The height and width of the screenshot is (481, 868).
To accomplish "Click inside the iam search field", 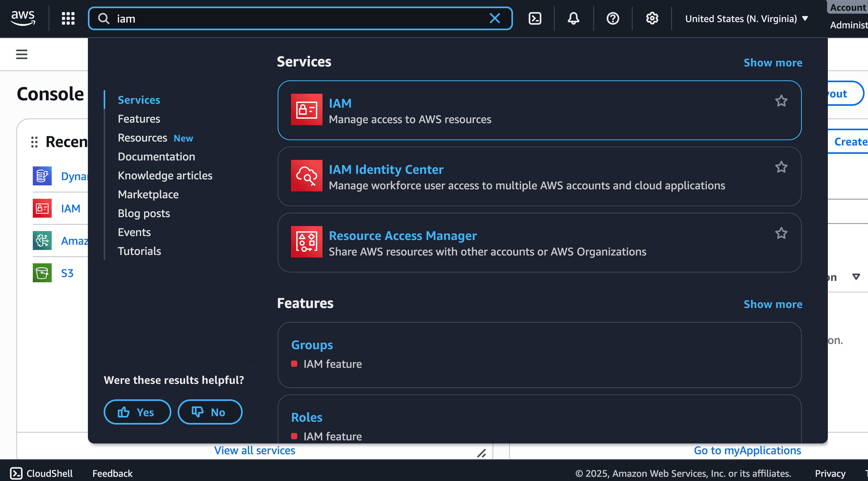I will tap(297, 19).
